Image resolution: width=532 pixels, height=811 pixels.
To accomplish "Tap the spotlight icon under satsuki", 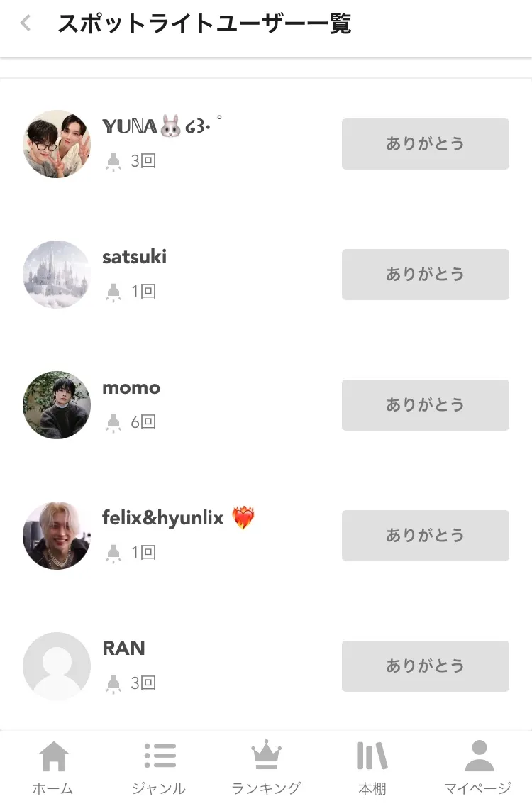I will (x=113, y=292).
